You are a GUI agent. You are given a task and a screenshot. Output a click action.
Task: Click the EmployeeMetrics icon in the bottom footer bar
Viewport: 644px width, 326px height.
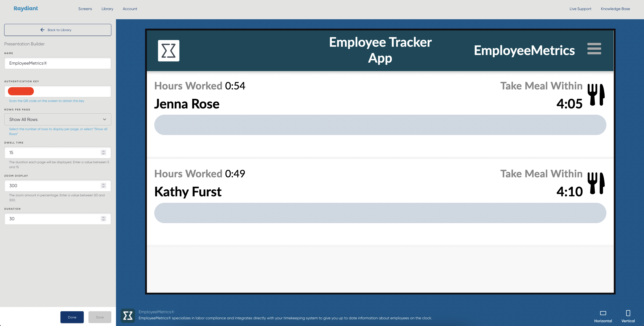point(128,315)
